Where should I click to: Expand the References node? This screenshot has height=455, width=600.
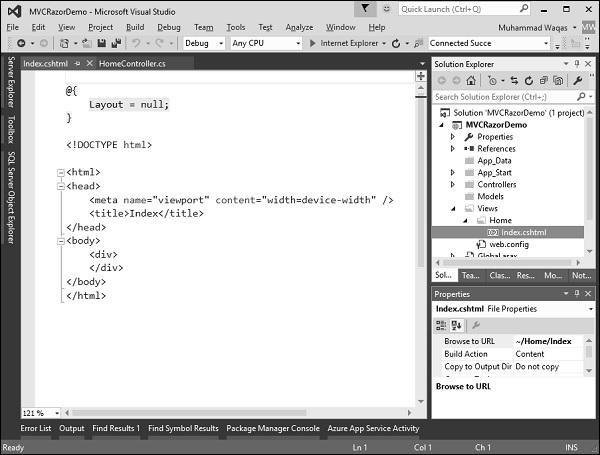click(453, 148)
